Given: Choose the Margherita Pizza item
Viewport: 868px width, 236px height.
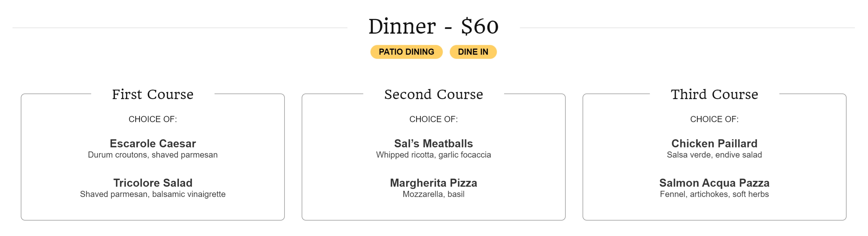Looking at the screenshot, I should pyautogui.click(x=434, y=183).
